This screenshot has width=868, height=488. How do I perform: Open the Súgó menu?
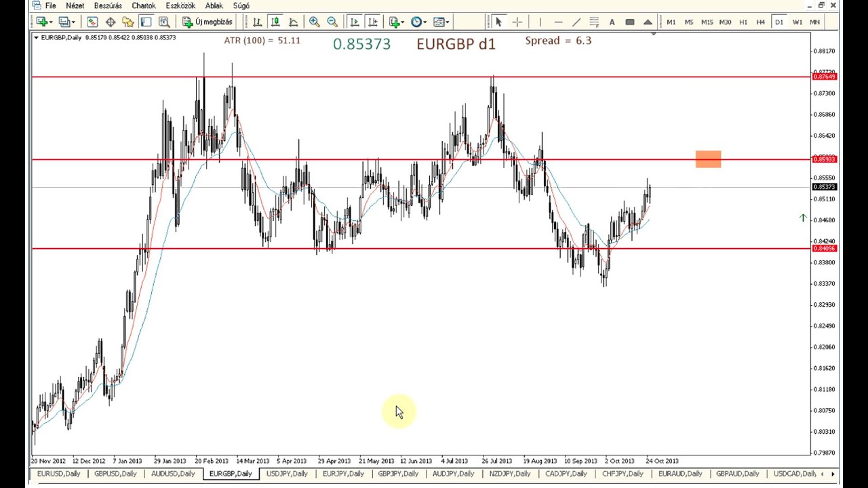coord(241,5)
